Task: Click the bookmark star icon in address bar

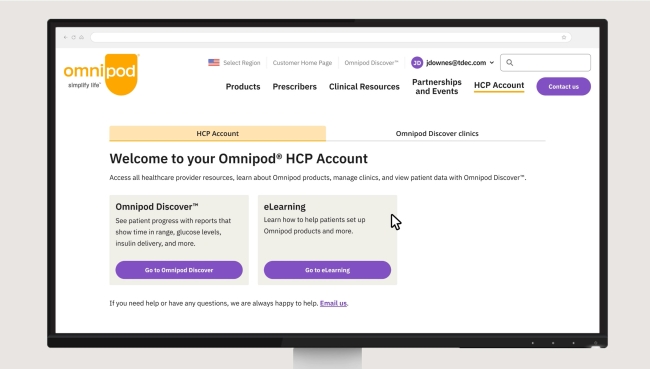Action: tap(564, 37)
